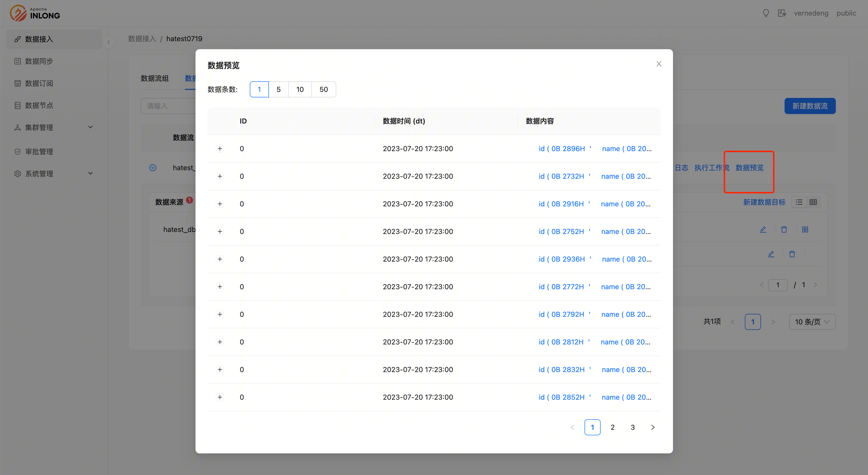Image resolution: width=868 pixels, height=475 pixels.
Task: Expand the first data preview row
Action: click(x=220, y=149)
